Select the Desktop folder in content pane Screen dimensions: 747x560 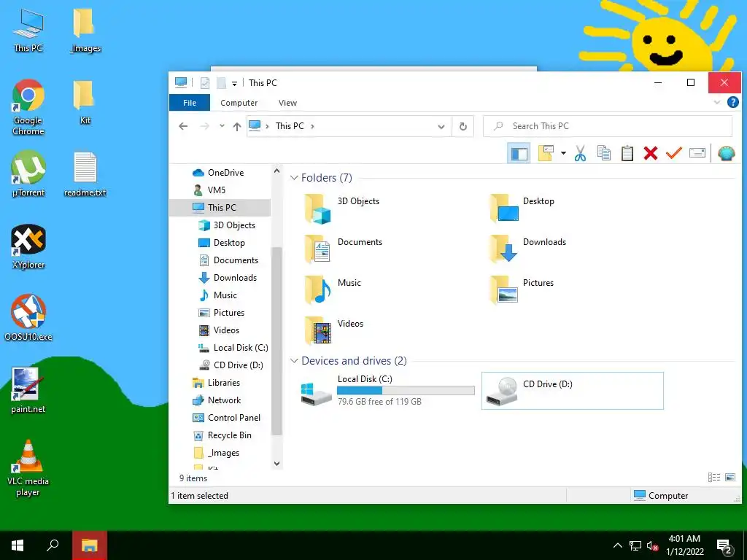(x=522, y=209)
